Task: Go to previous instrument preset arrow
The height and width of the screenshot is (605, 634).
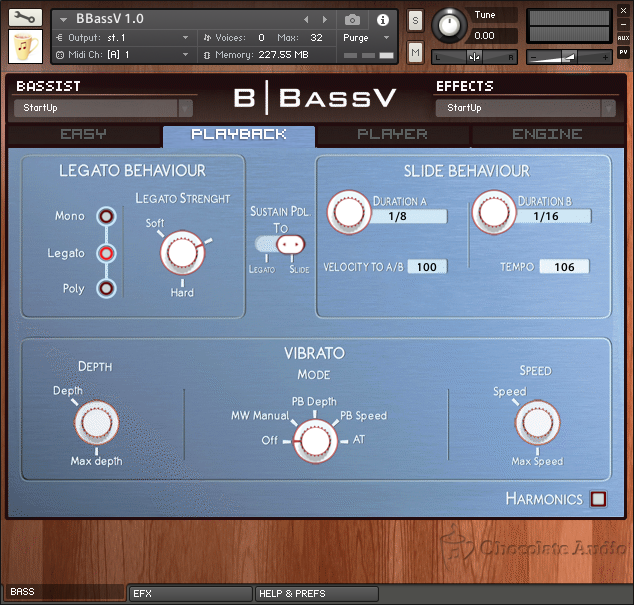Action: (x=306, y=19)
